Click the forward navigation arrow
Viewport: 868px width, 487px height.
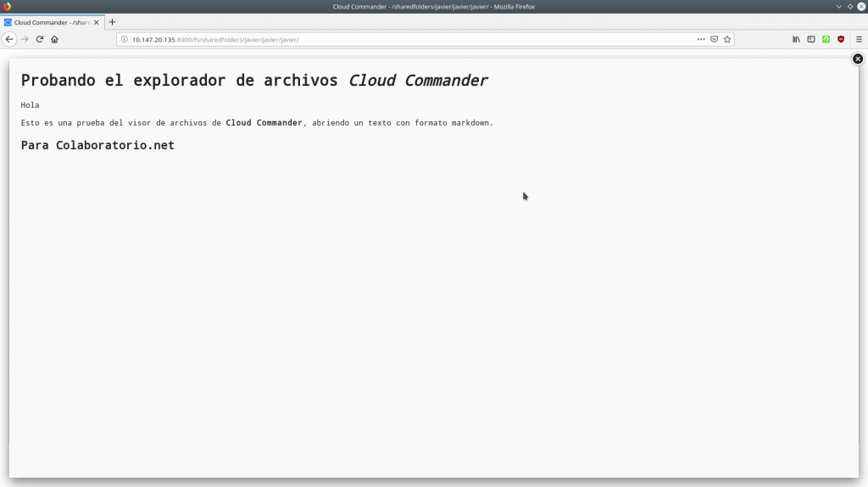coord(25,39)
